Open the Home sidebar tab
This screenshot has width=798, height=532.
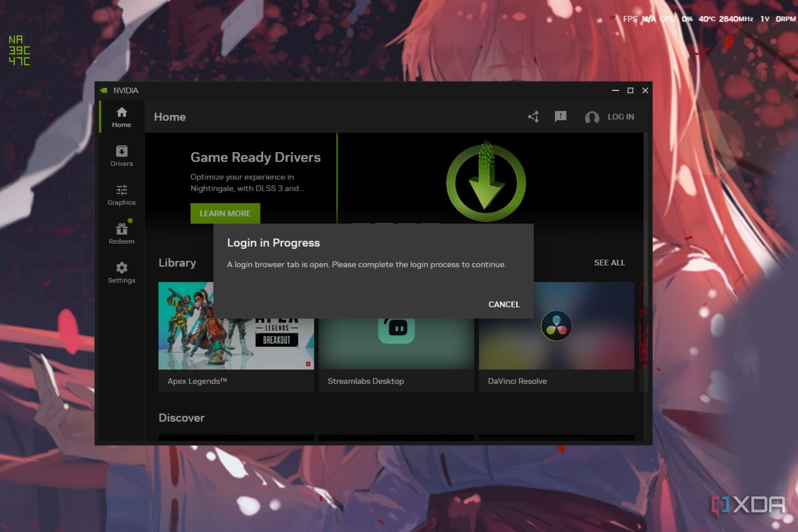click(x=121, y=117)
